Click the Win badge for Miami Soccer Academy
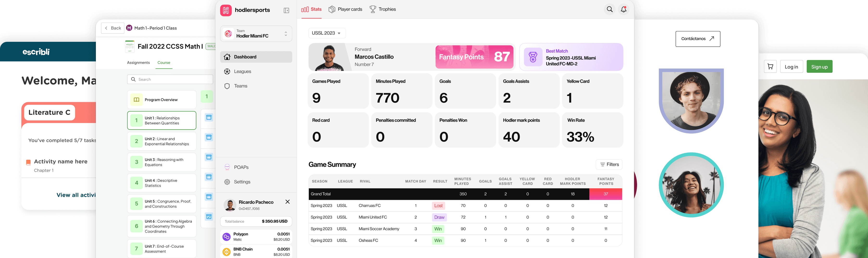The height and width of the screenshot is (258, 868). (x=438, y=229)
